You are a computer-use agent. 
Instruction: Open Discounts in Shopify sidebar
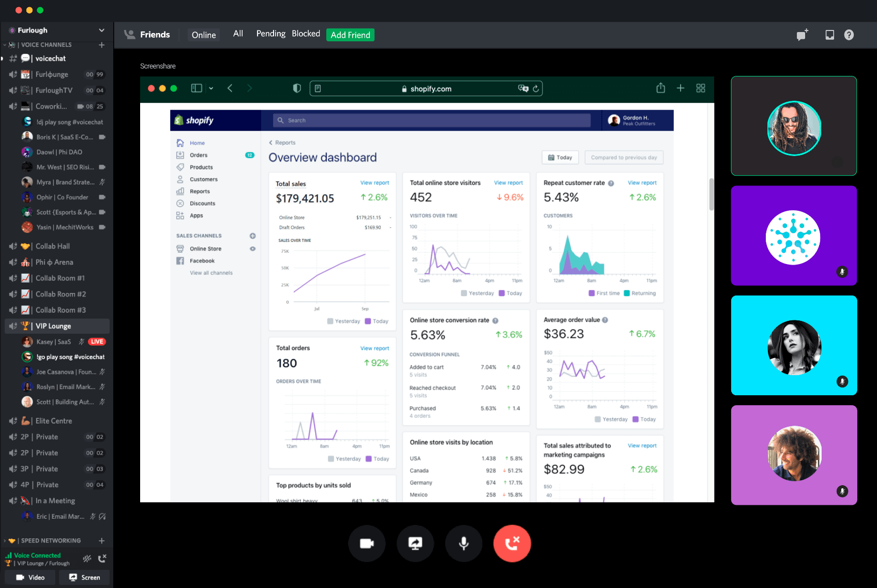[x=202, y=204]
